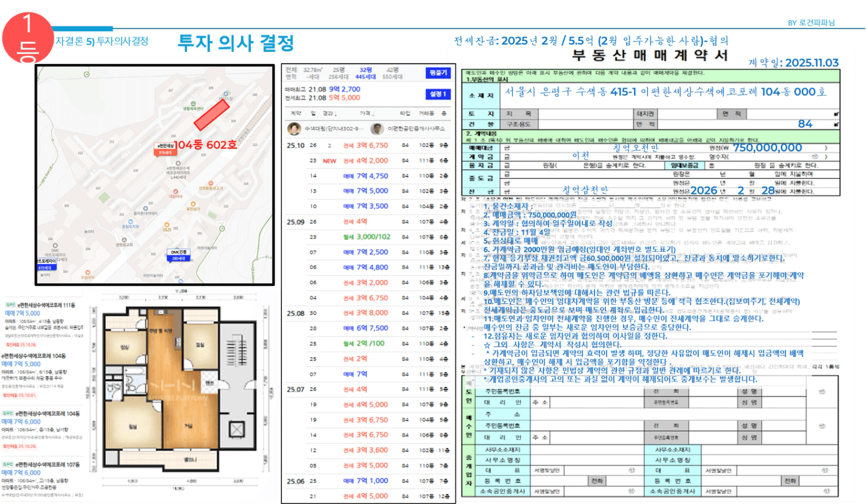The image size is (866, 504).
Task: Click the 5. 현상태로 매매 clause
Action: pos(511,241)
